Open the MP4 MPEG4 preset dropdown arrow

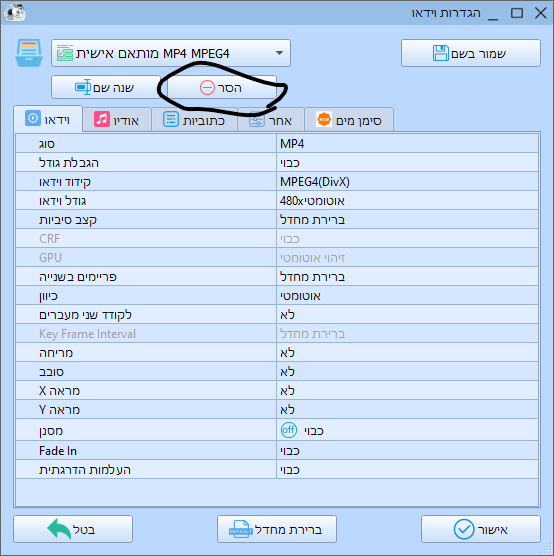[279, 53]
